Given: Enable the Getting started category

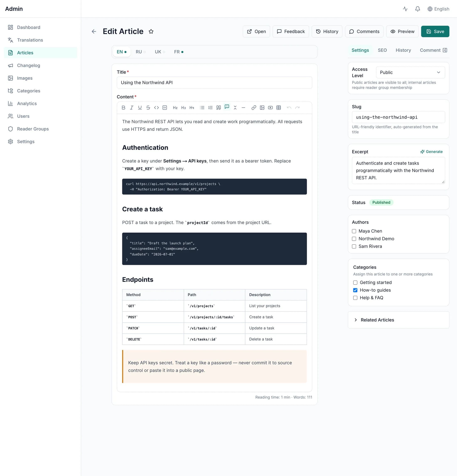Looking at the screenshot, I should (x=355, y=282).
